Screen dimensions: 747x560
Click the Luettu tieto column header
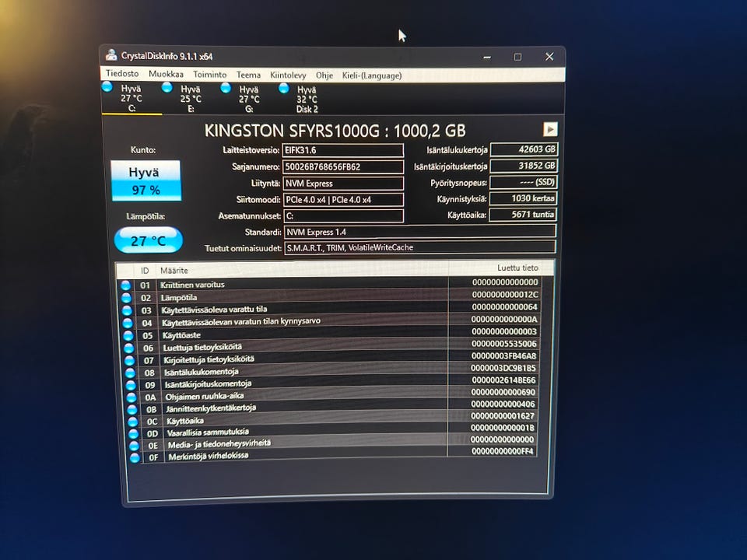(x=517, y=268)
